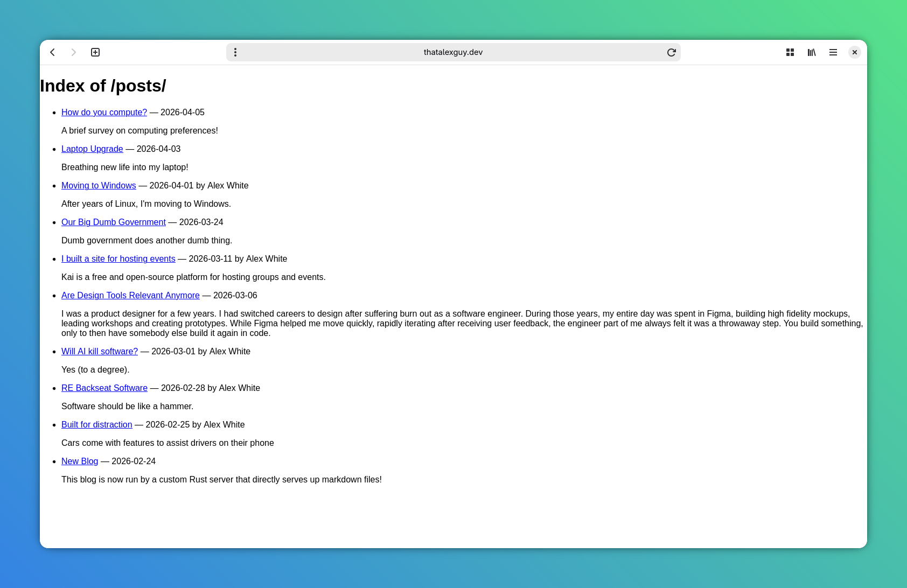Open the kebab menu inside the address bar
This screenshot has width=907, height=588.
click(x=235, y=52)
